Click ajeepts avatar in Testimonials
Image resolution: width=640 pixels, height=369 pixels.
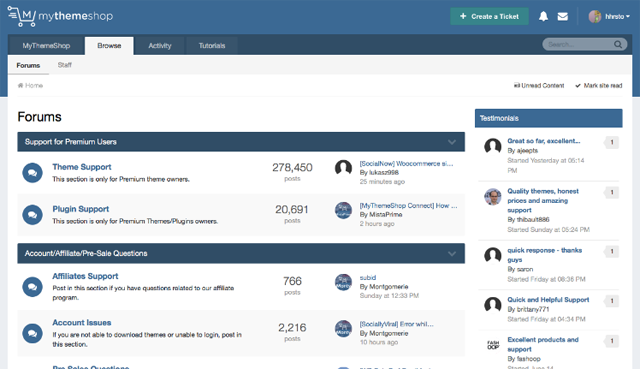493,146
